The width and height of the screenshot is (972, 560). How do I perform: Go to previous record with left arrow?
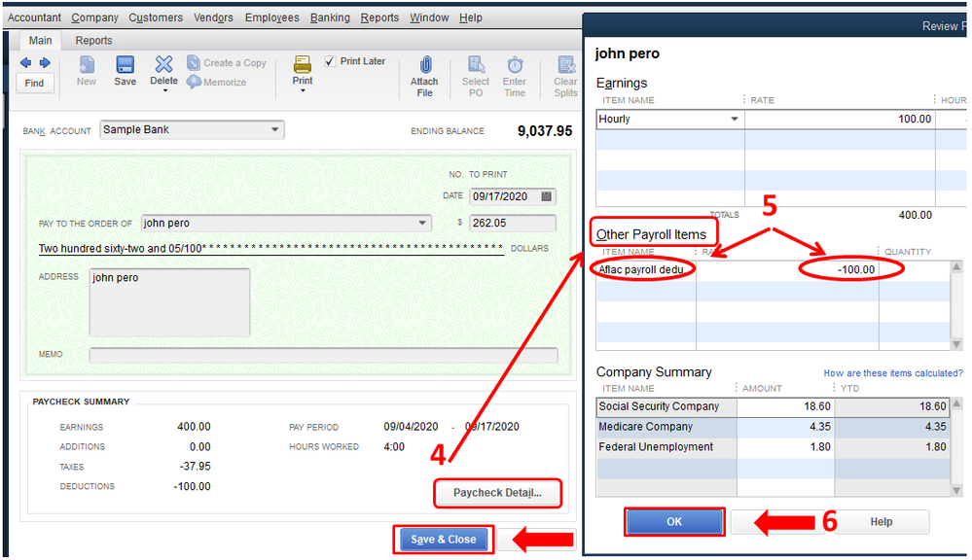coord(26,62)
